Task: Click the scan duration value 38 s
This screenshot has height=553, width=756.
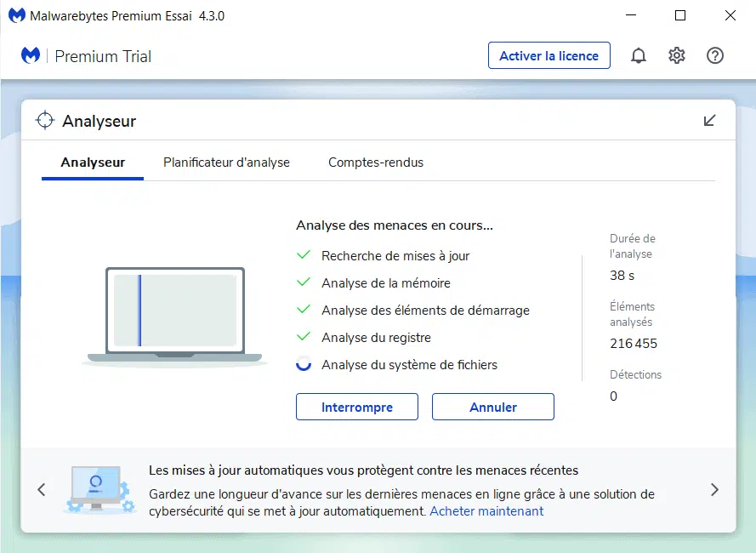Action: click(x=622, y=276)
